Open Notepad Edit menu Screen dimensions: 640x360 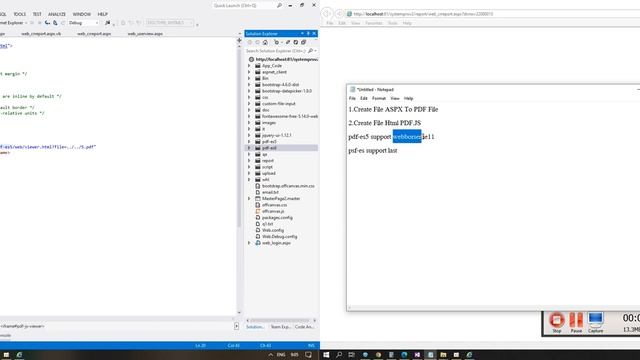(x=364, y=98)
